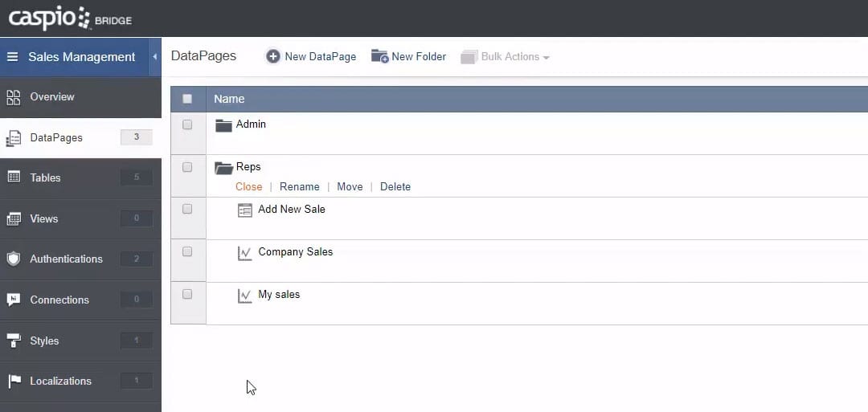868x412 pixels.
Task: Click the Localizations flag icon
Action: pyautogui.click(x=14, y=381)
